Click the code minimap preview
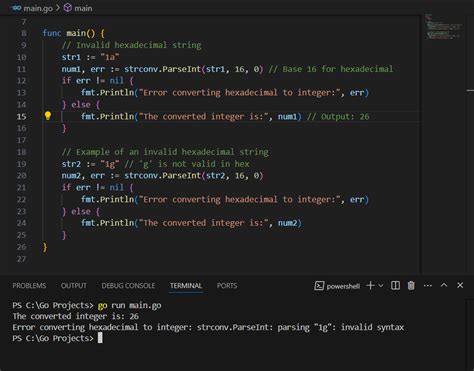 [x=443, y=27]
